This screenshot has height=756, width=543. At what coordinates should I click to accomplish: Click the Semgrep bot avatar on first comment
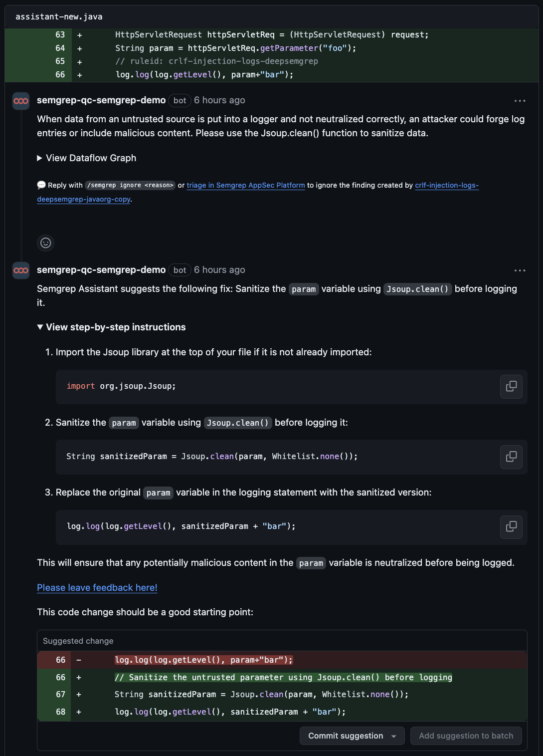pos(20,101)
